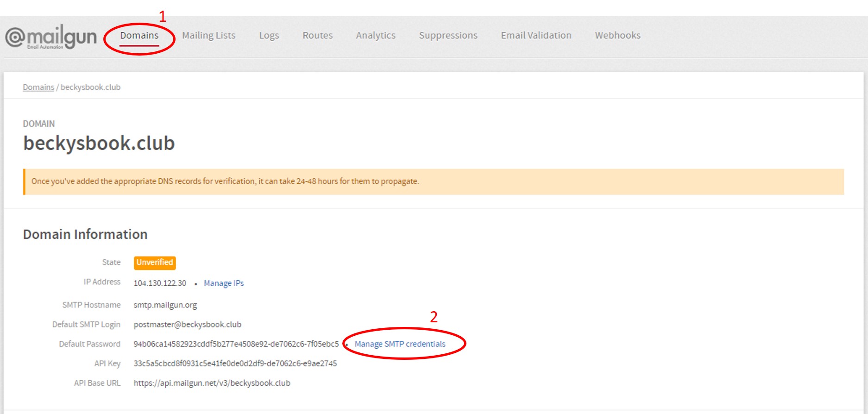Click the beckysbook.club page heading
Screen dimensions: 868x414
pos(99,143)
